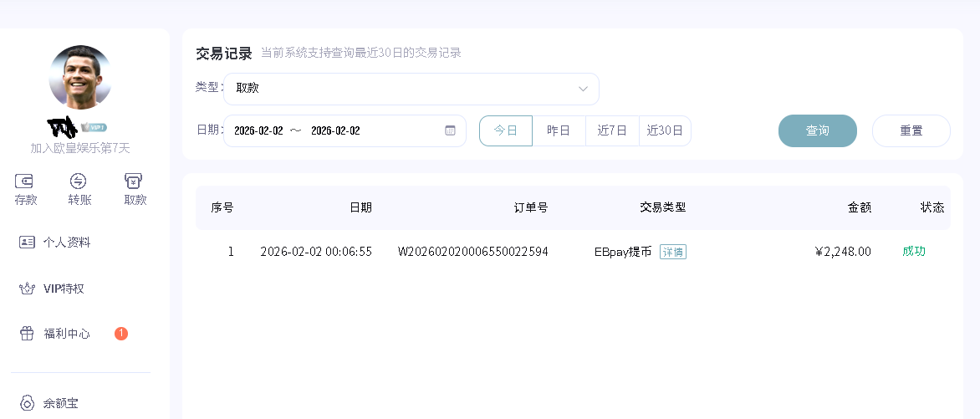Open 个人资料 profile in the sidebar
Screen dimensions: 980x419
pyautogui.click(x=66, y=243)
